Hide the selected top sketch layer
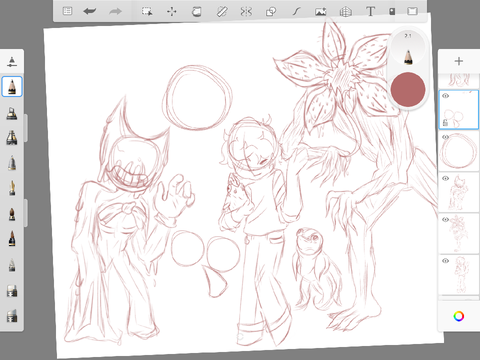This screenshot has height=360, width=480. 446,96
